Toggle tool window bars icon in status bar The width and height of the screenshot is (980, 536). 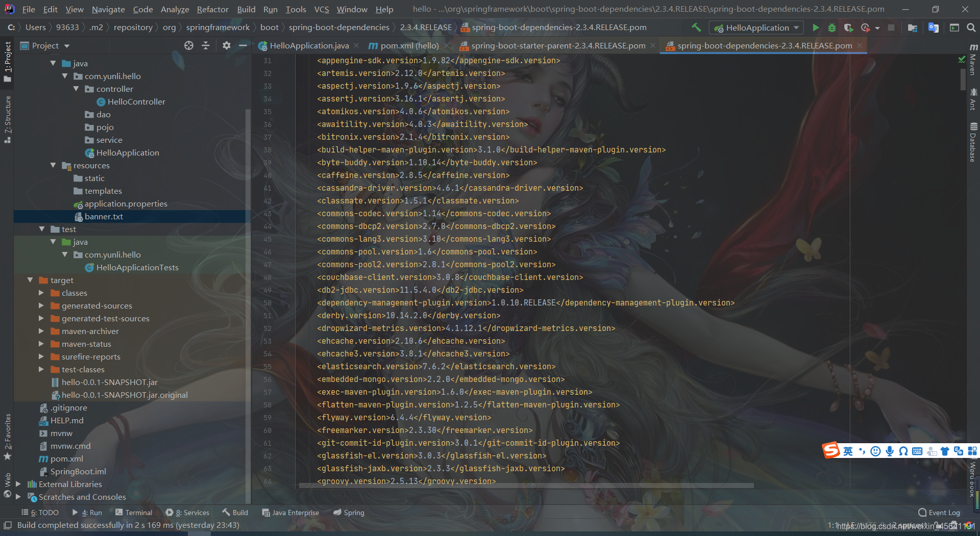[x=8, y=525]
